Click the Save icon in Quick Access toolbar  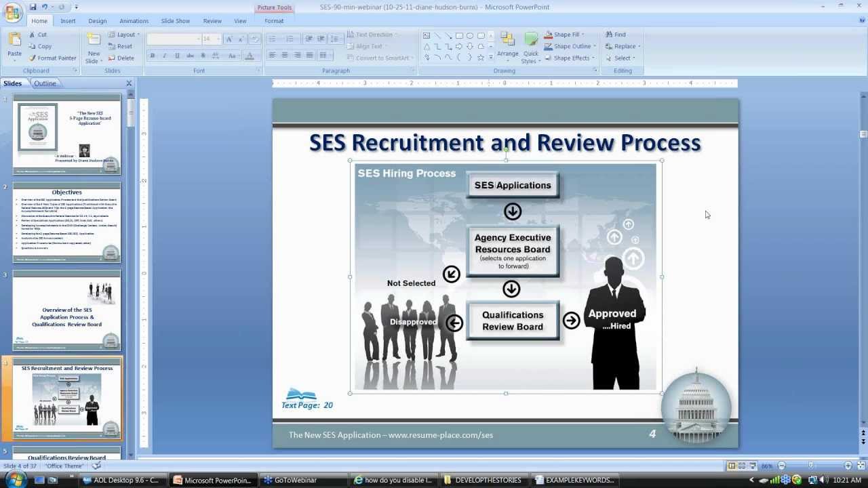(33, 7)
